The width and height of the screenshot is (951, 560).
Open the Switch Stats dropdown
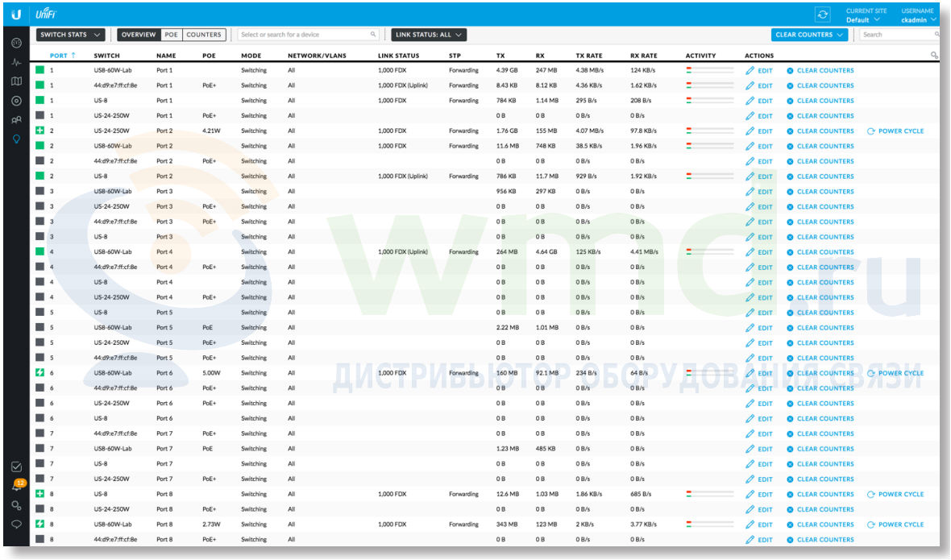click(x=70, y=35)
